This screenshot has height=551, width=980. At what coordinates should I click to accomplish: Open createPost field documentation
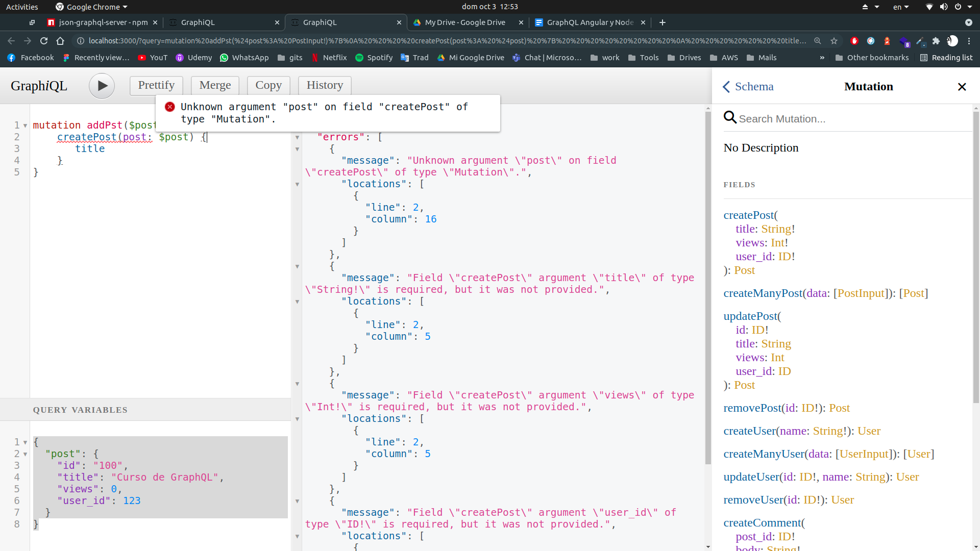(x=749, y=215)
